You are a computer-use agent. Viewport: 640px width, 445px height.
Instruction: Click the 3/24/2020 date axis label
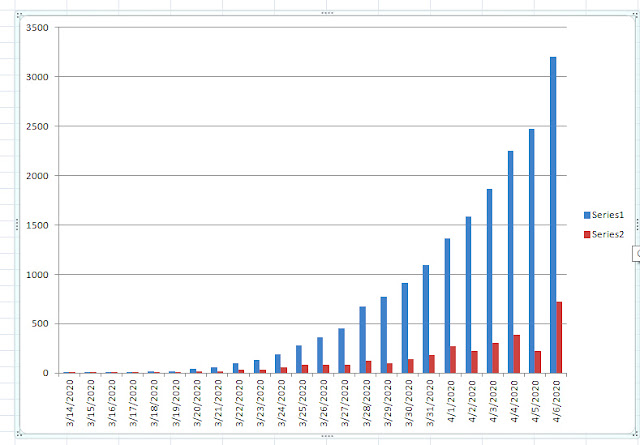point(282,403)
